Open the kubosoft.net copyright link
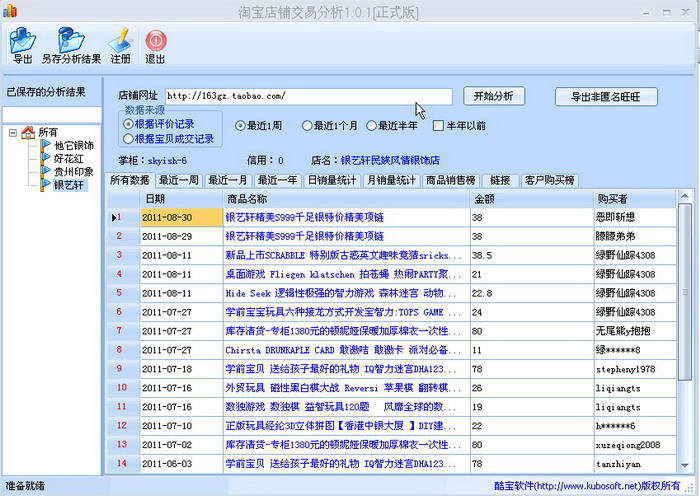 point(587,486)
